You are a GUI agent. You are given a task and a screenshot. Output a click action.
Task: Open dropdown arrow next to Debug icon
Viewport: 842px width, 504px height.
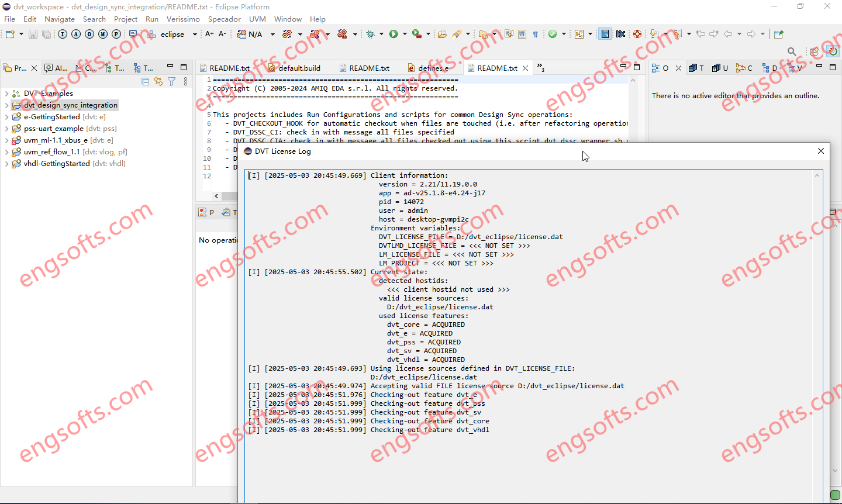(x=381, y=34)
